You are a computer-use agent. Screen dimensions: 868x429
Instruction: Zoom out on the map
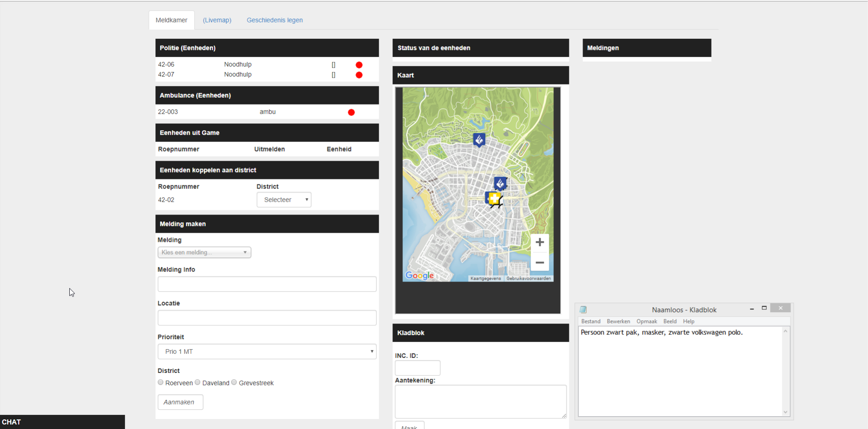540,262
